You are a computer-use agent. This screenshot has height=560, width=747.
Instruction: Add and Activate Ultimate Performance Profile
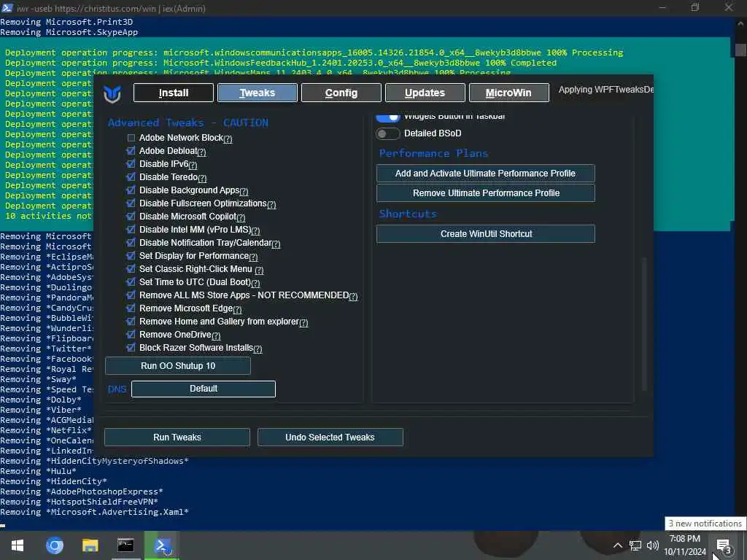(485, 174)
